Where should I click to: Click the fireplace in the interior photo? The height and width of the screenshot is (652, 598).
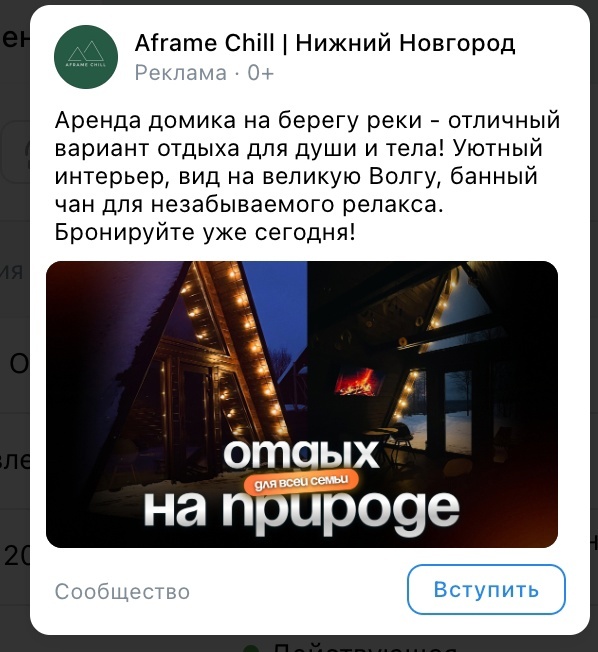tap(359, 382)
